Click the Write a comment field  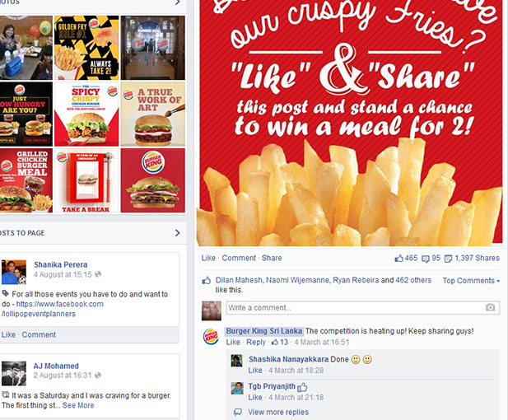tap(362, 307)
